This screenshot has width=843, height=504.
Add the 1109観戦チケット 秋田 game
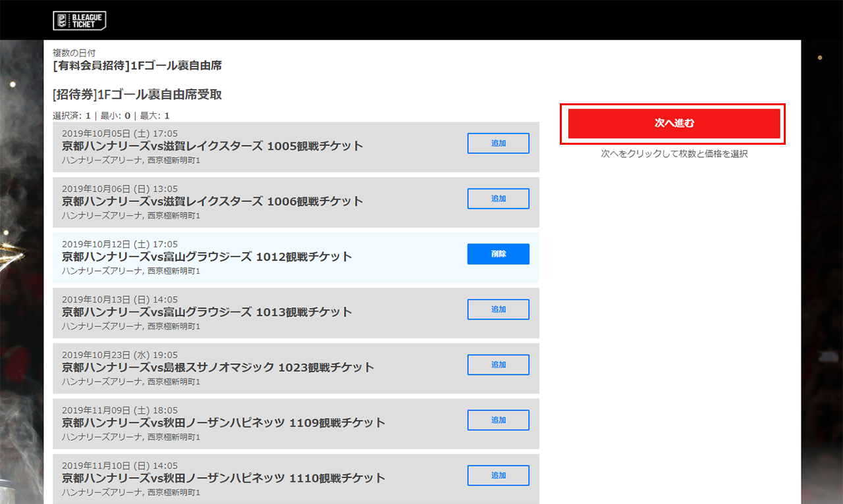(499, 420)
